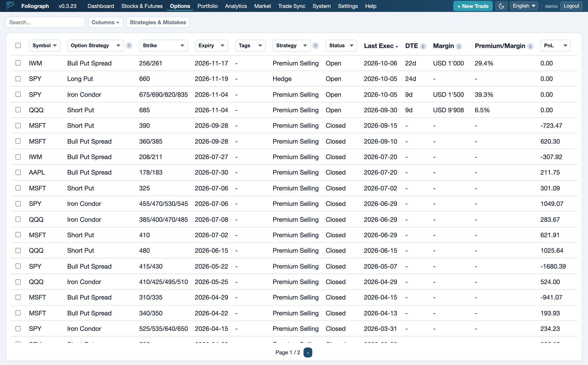Click PnL value 1049.07
The image size is (588, 365).
[552, 204]
